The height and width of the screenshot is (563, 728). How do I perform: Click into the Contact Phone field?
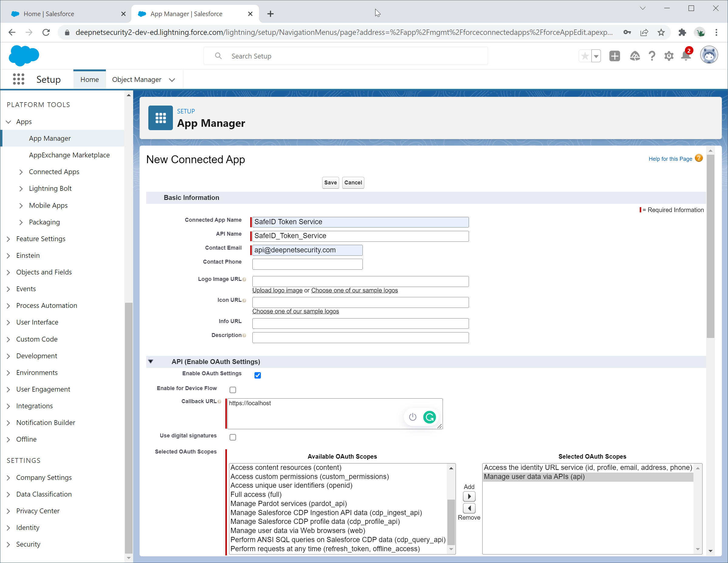click(x=307, y=264)
